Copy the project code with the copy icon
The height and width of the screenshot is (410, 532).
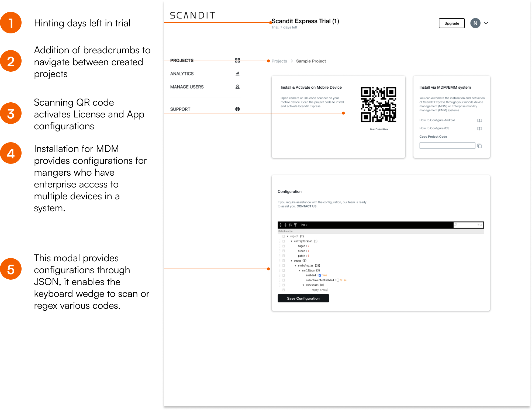(479, 146)
